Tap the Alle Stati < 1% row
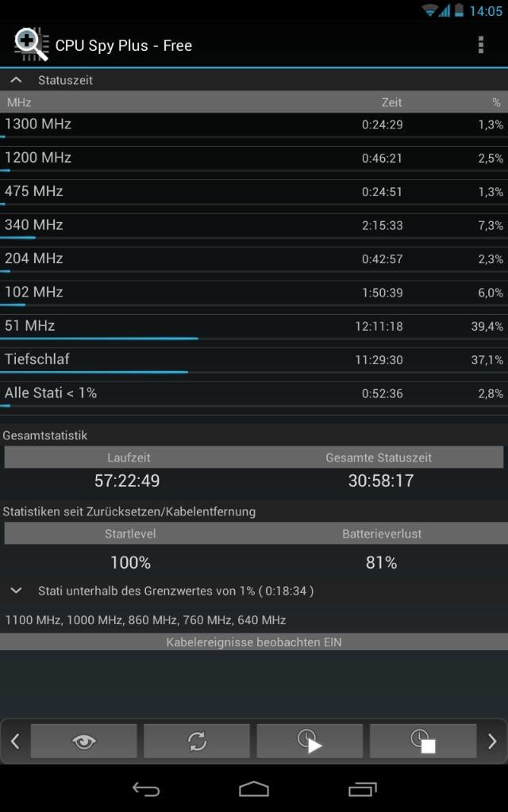Screen dimensions: 508x812 coord(254,398)
